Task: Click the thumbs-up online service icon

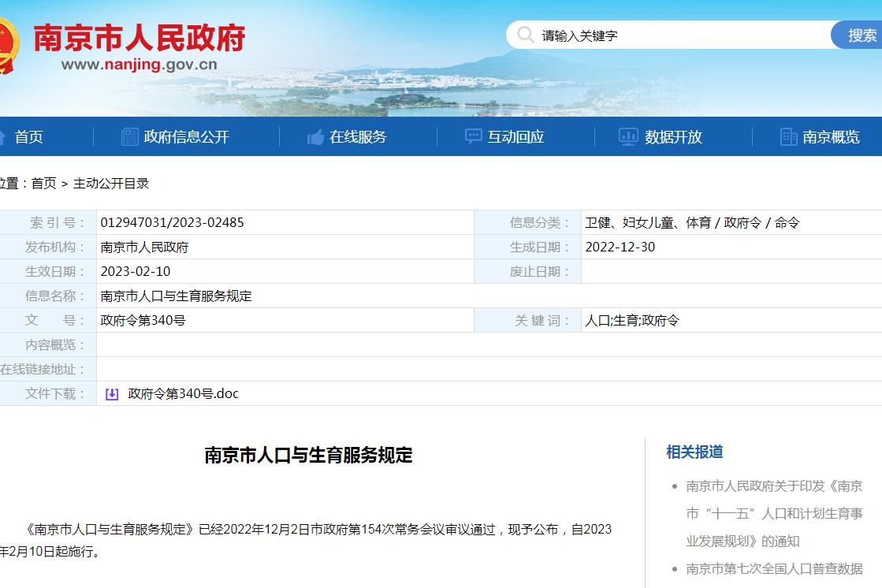Action: (x=316, y=137)
